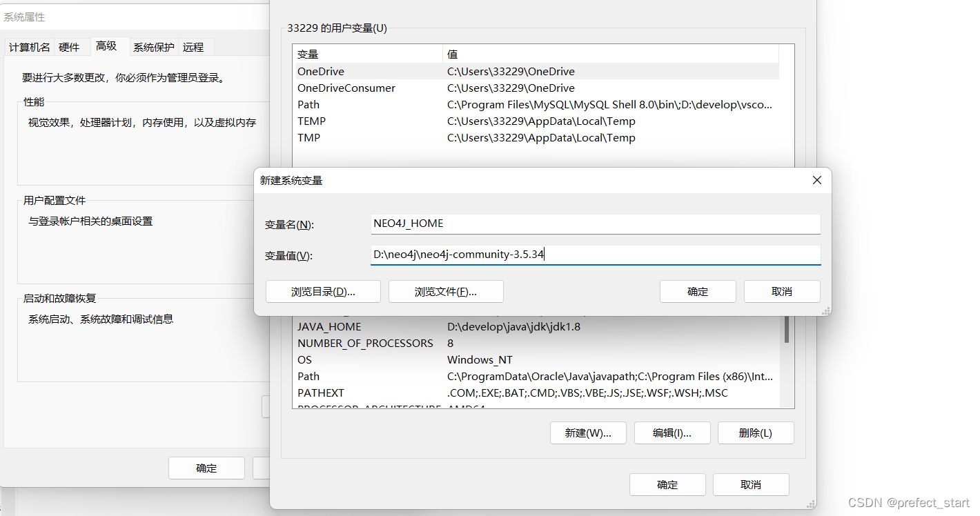This screenshot has width=980, height=516.
Task: Select the NUMBER_OF_PROCESSORS system variable row
Action: pos(536,343)
